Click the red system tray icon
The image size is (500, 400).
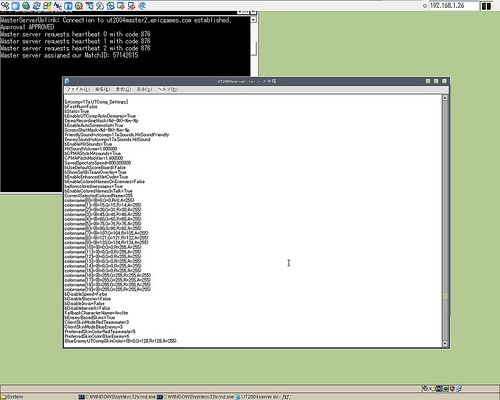click(452, 388)
